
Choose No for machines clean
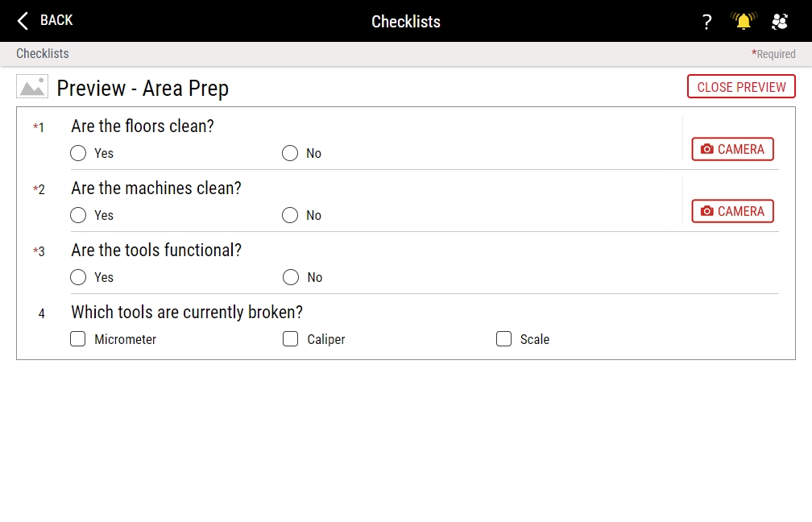click(290, 215)
